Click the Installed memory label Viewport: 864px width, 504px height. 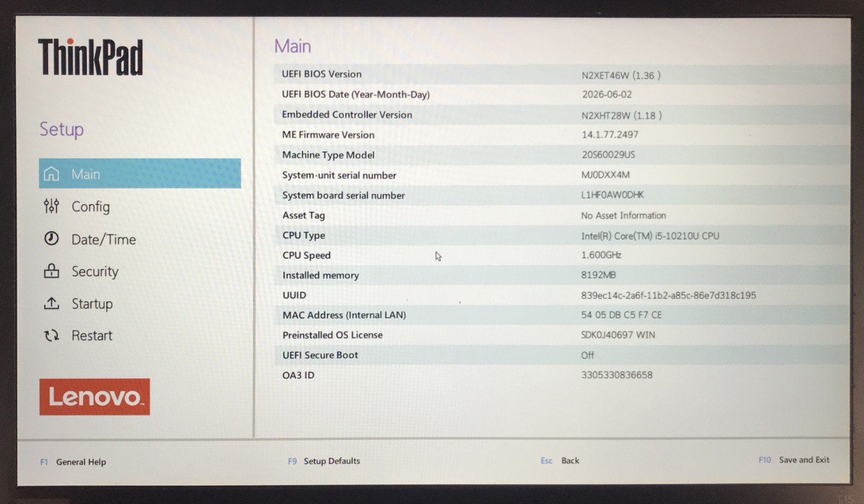pos(321,275)
